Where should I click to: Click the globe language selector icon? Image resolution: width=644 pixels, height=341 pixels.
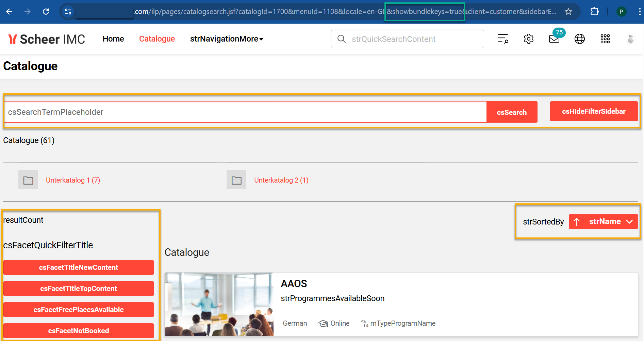coord(579,39)
